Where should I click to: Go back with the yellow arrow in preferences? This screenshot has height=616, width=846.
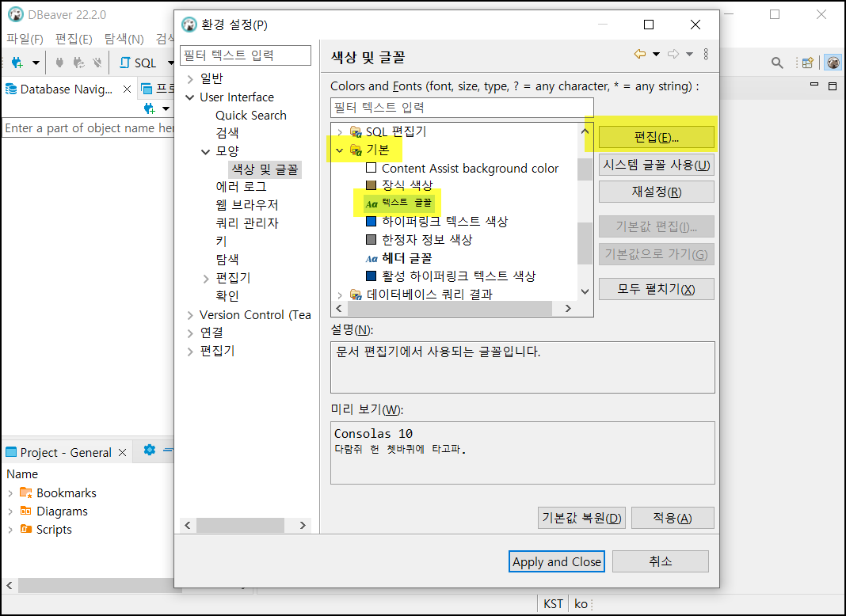click(640, 54)
